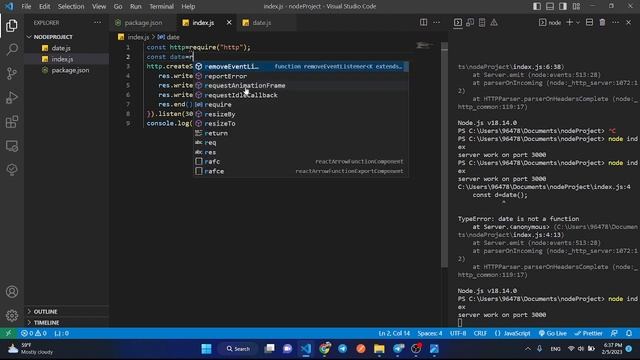640x360 pixels.
Task: Click the Windows Start button
Action: (207, 349)
